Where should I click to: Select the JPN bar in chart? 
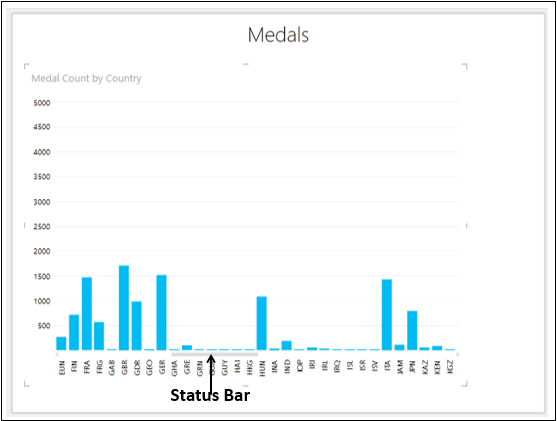coord(412,331)
